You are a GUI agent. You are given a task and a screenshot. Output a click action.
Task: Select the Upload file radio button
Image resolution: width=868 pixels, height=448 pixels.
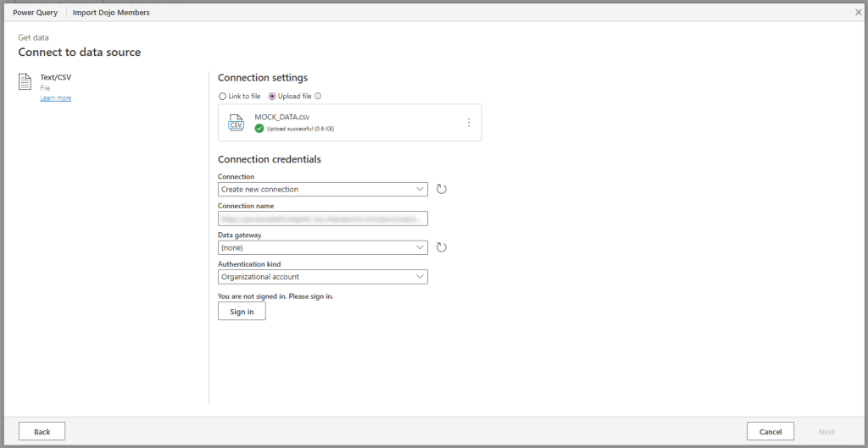click(272, 97)
